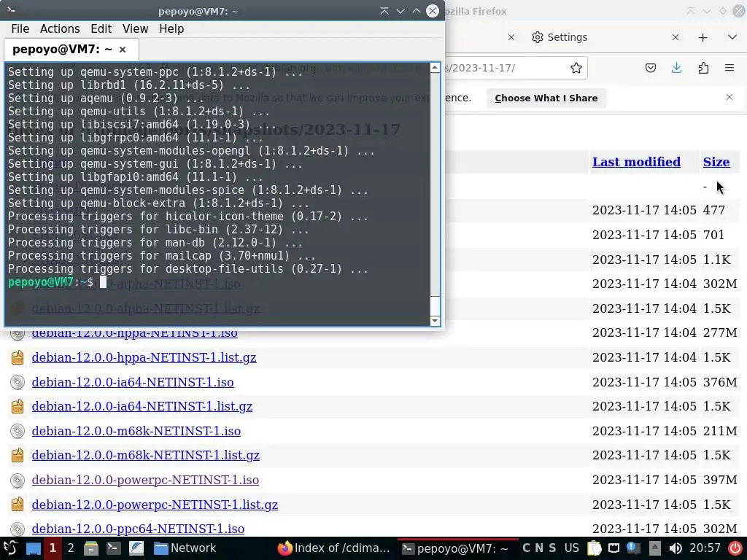
Task: Open debian-12.0.0-m68k-NETINST-1.list.gz link
Action: [146, 455]
